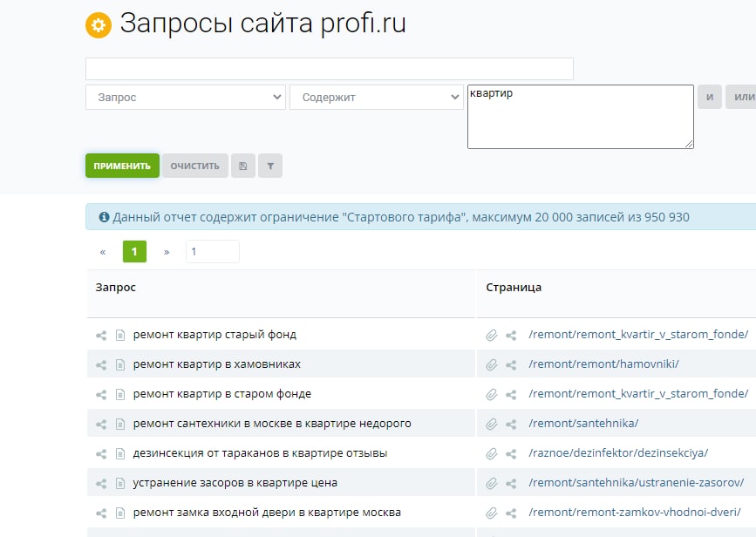Click query text 'ремонт квартир старый фонд'
This screenshot has height=537, width=756.
(215, 335)
